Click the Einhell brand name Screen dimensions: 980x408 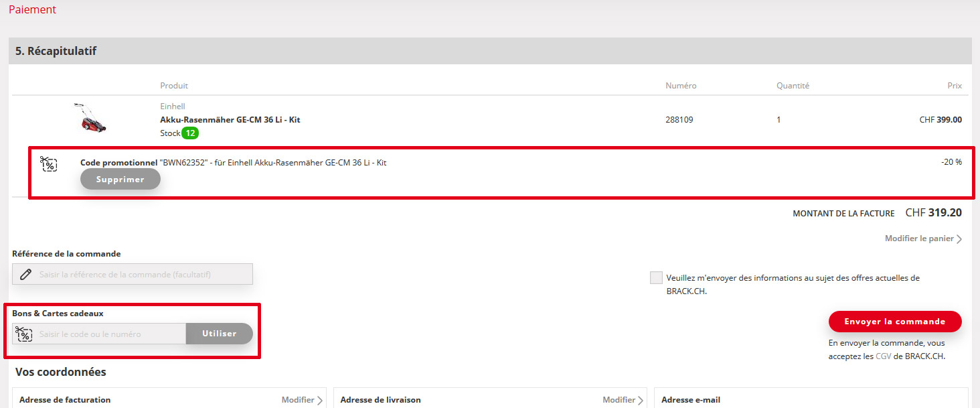coord(173,107)
